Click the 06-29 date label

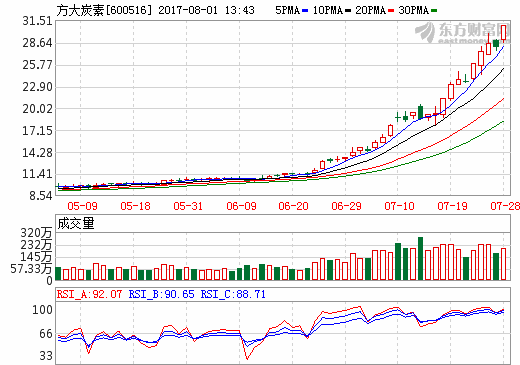coord(346,206)
